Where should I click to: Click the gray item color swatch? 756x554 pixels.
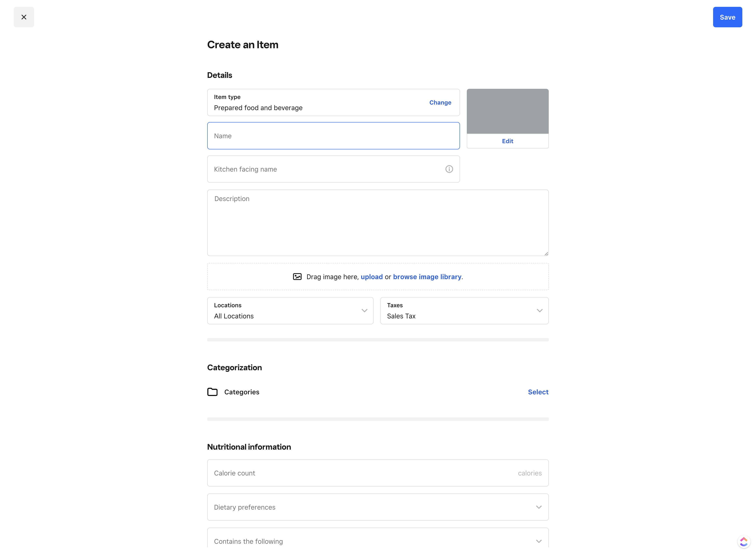(x=507, y=111)
